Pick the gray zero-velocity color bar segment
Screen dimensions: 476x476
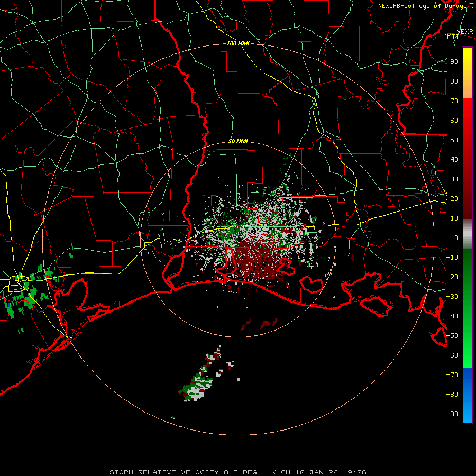pyautogui.click(x=467, y=234)
